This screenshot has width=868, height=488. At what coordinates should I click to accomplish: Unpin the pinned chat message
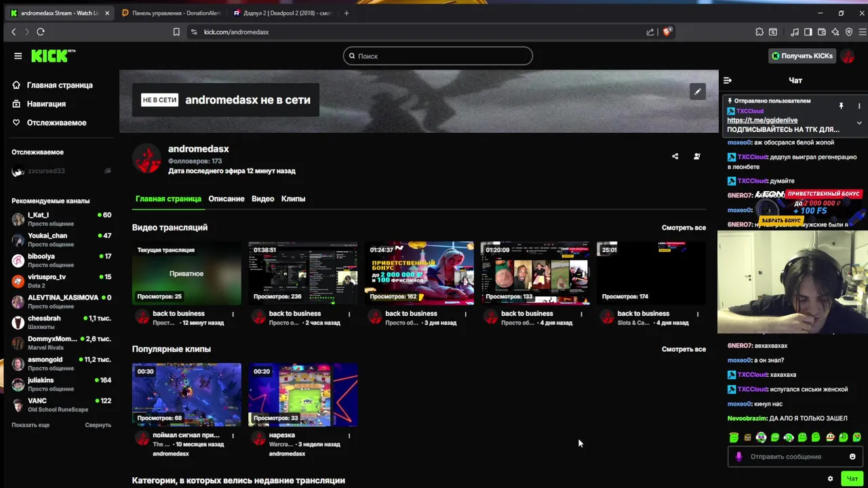tap(841, 106)
